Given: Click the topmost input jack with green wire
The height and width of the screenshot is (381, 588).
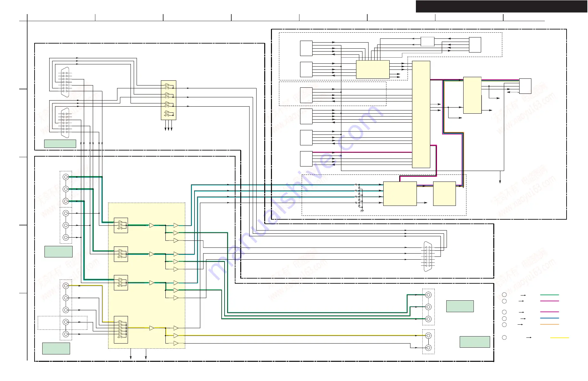Looking at the screenshot, I should coord(66,177).
